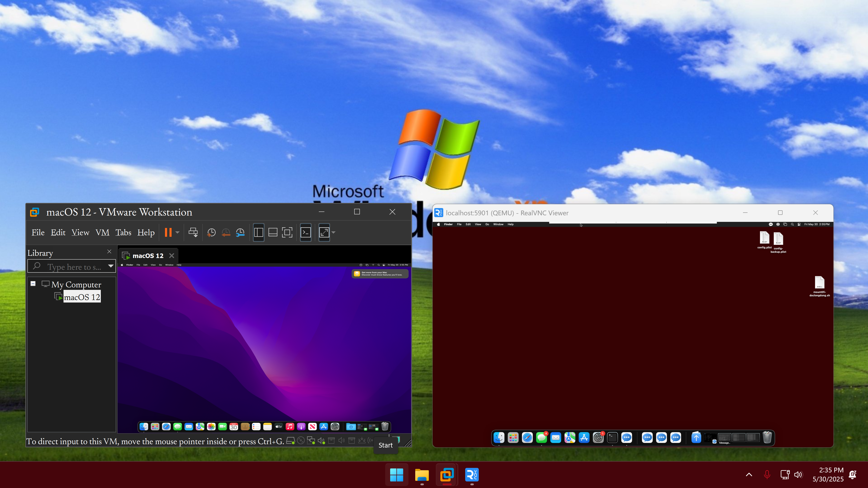Click the take snapshot clock icon
The image size is (868, 488).
coord(211,232)
